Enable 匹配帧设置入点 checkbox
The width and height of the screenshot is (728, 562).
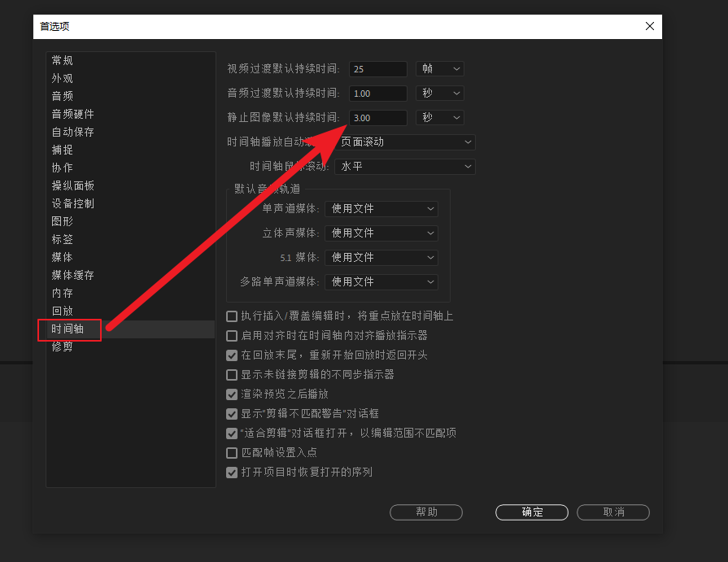tap(232, 453)
